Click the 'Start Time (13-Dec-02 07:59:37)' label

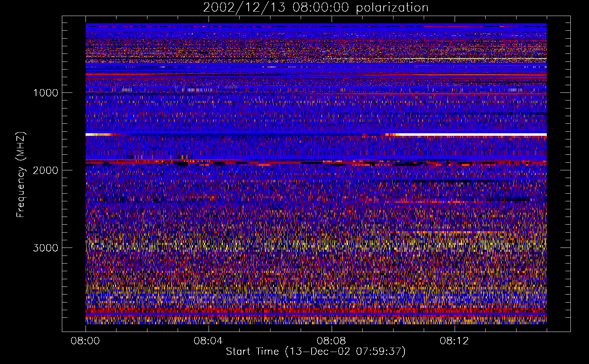point(316,352)
